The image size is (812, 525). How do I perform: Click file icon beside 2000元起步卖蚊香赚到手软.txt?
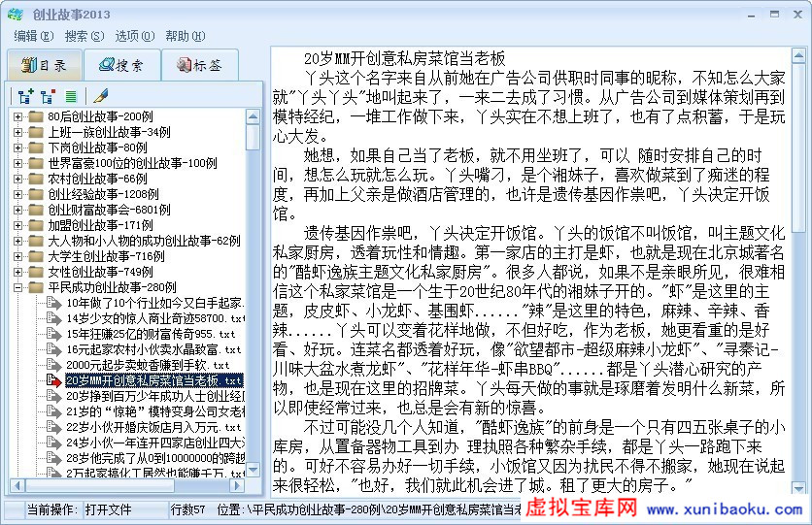click(x=54, y=365)
